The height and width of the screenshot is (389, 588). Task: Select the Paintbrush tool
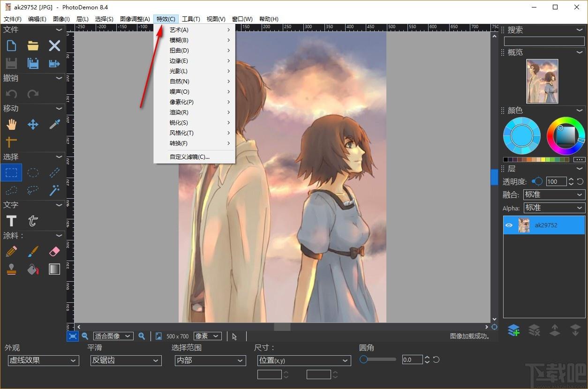(x=33, y=252)
